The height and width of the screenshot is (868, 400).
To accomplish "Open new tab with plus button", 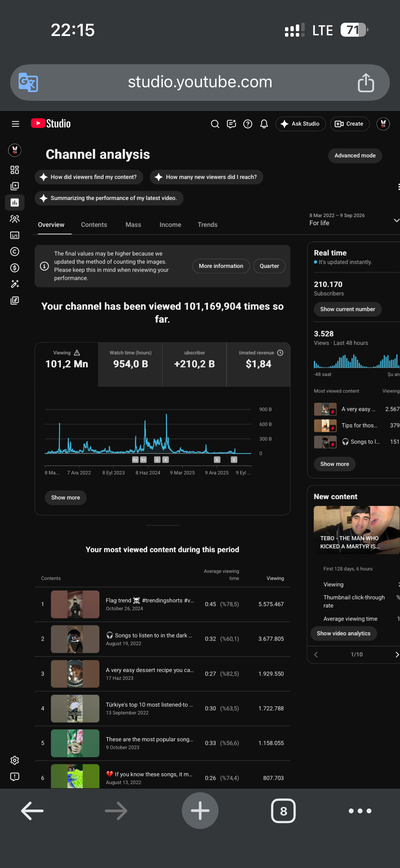I will [x=200, y=811].
